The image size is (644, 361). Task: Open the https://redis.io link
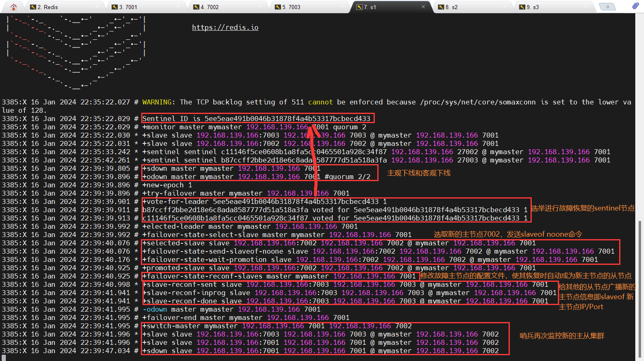tap(225, 27)
